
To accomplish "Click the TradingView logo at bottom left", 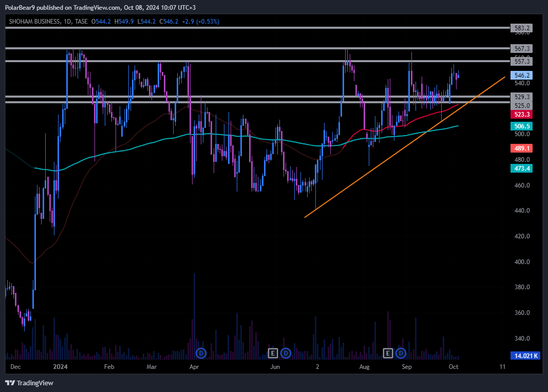I will coord(29,383).
